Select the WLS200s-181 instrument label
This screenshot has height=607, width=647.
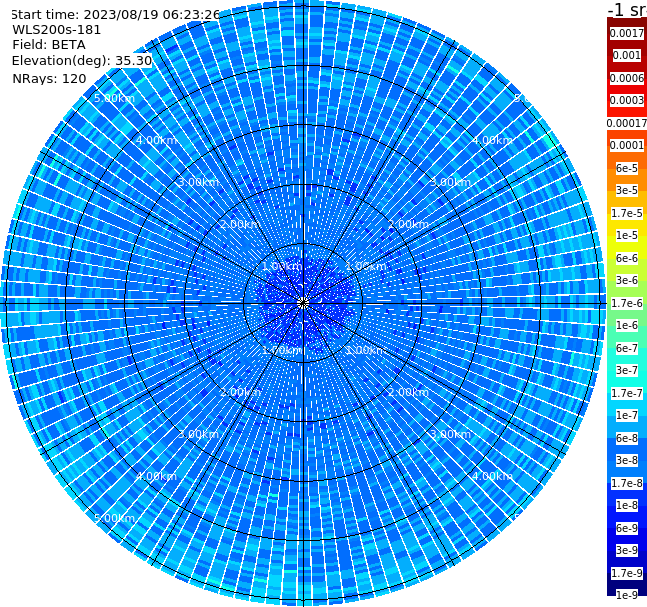[57, 30]
